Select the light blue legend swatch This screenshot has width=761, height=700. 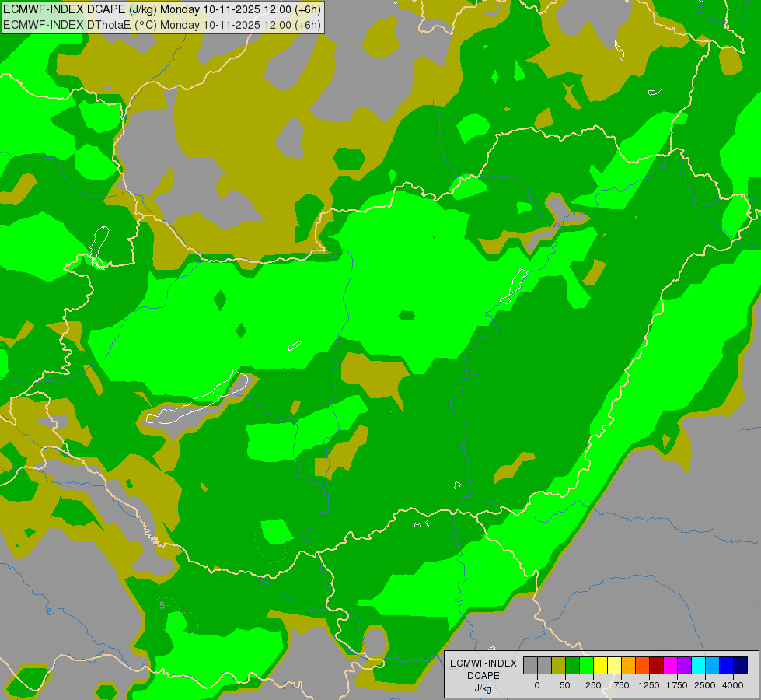click(713, 665)
